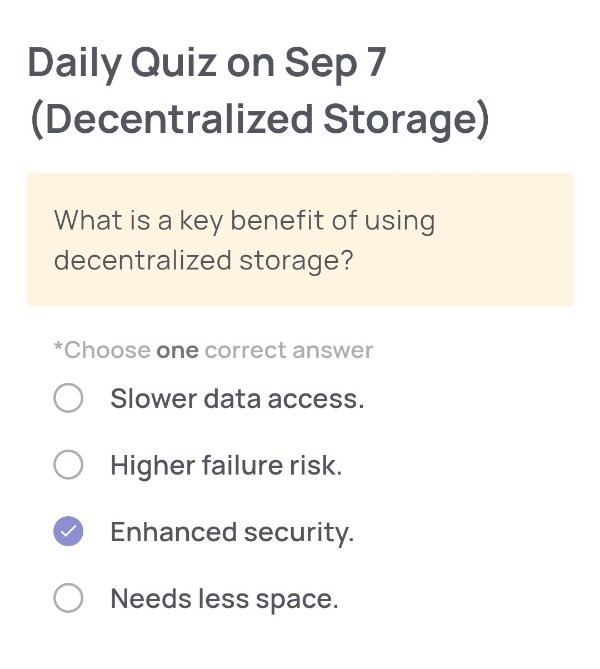Click the "Slower data access." answer label
The image size is (600, 669).
[x=237, y=399]
